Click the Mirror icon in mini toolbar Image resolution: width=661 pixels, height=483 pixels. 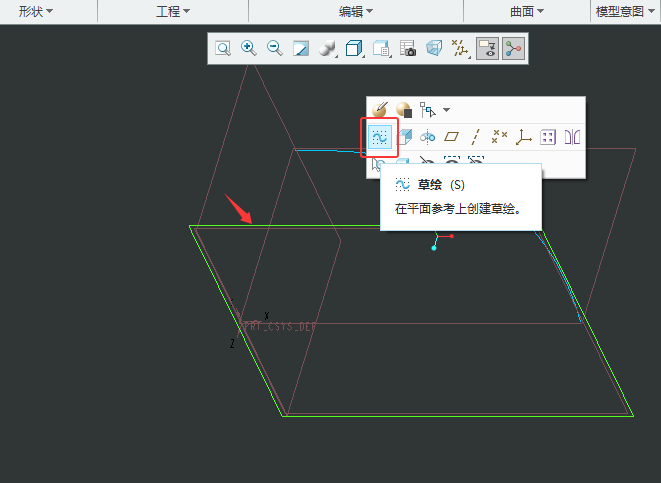(x=572, y=137)
